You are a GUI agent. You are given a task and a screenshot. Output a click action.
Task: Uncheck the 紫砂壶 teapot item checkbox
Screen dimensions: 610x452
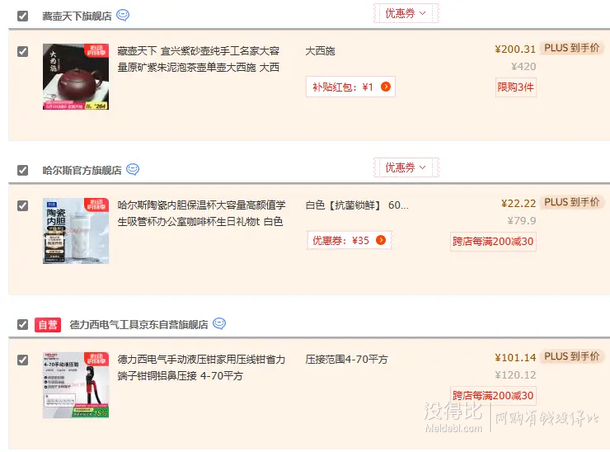(x=23, y=51)
